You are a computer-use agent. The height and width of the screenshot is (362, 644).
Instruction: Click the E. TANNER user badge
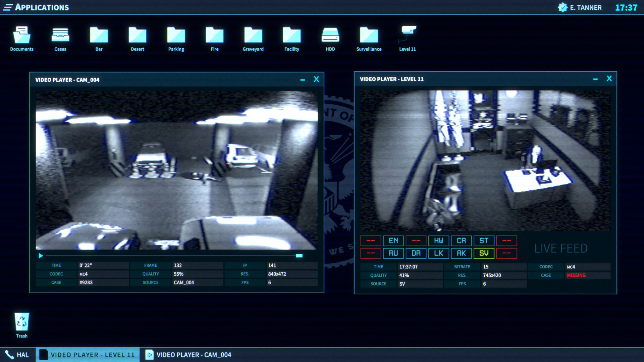(580, 7)
